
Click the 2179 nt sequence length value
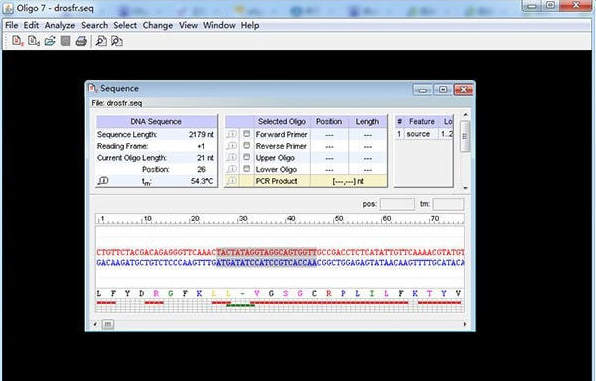[201, 135]
